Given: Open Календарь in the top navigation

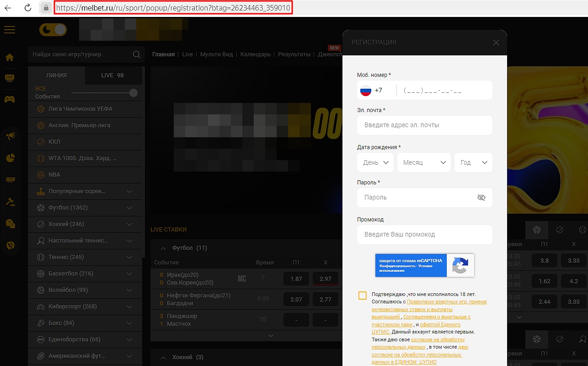Looking at the screenshot, I should [x=256, y=54].
